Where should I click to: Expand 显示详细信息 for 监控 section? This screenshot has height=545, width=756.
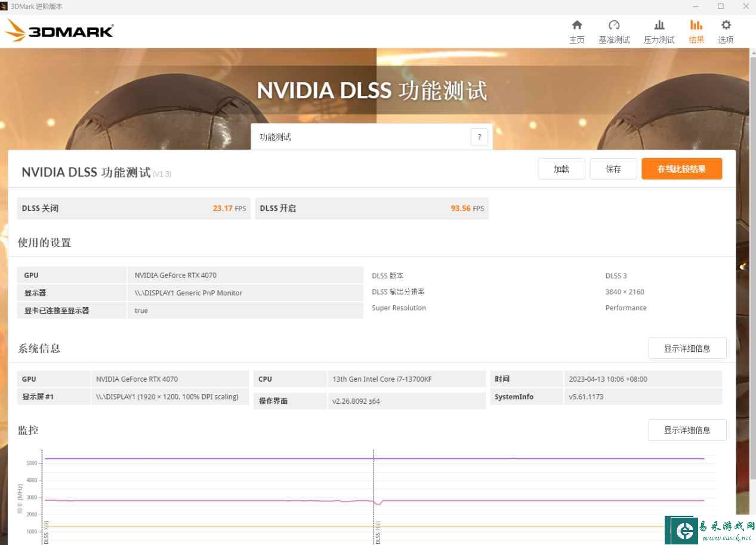tap(687, 430)
